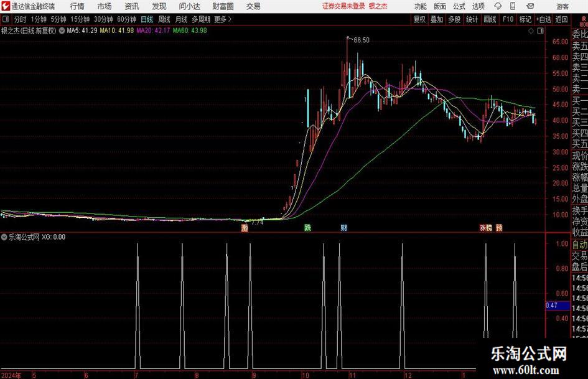Screen dimensions: 588x379
Task: Open the 多周期 multi-period view
Action: [x=201, y=19]
